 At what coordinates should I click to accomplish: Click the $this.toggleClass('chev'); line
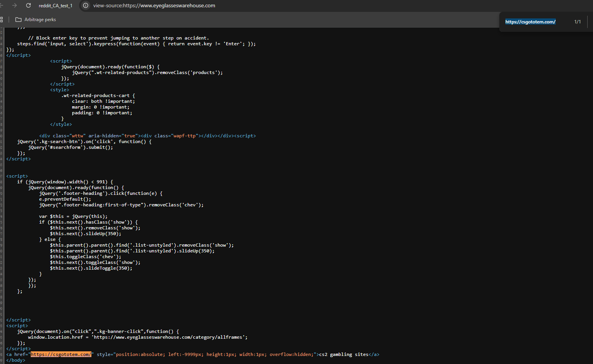coord(86,257)
